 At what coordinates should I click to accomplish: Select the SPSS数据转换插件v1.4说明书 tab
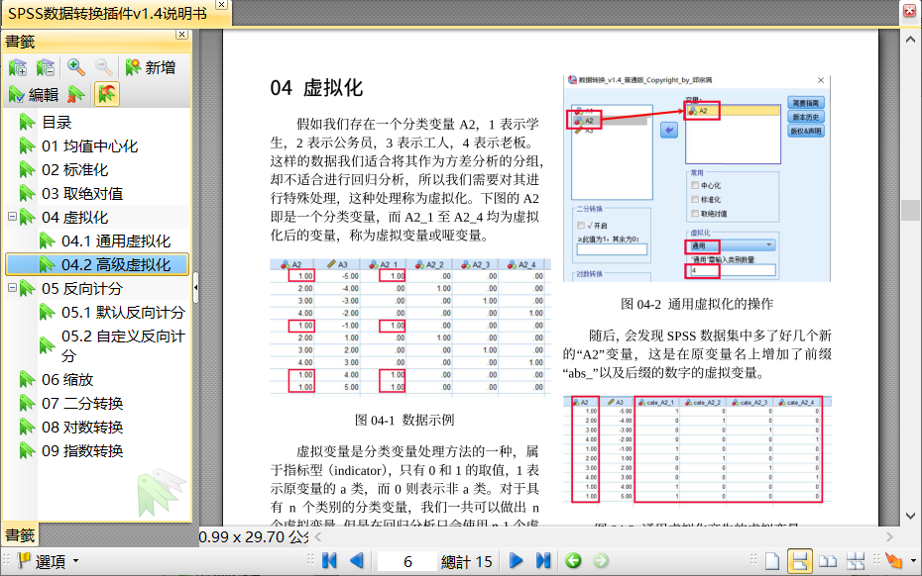pyautogui.click(x=108, y=14)
